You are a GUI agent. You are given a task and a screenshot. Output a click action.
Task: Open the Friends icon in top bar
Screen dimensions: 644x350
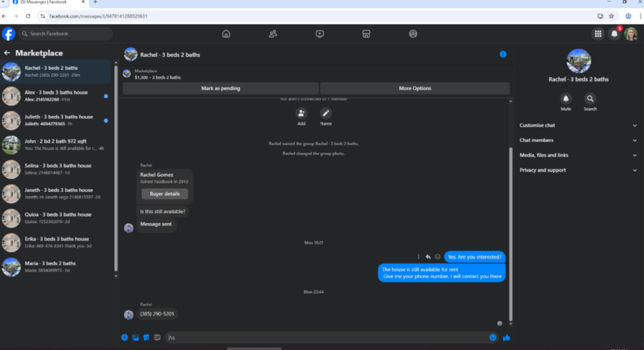point(273,34)
